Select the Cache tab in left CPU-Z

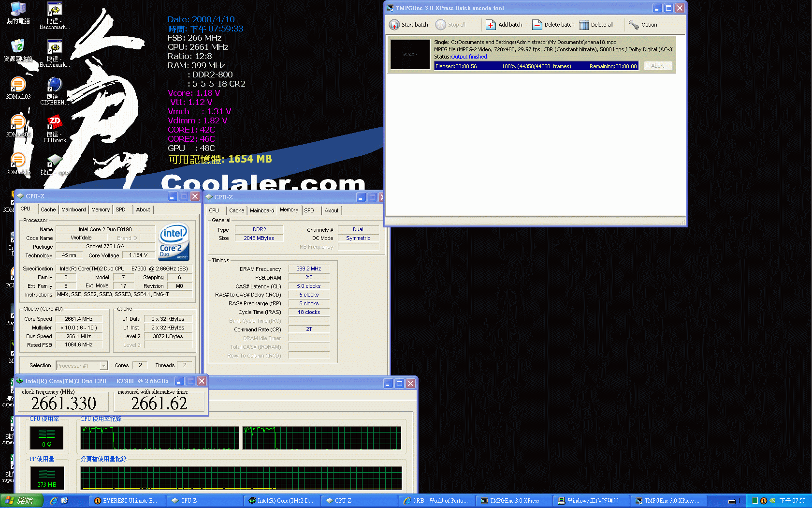[48, 209]
